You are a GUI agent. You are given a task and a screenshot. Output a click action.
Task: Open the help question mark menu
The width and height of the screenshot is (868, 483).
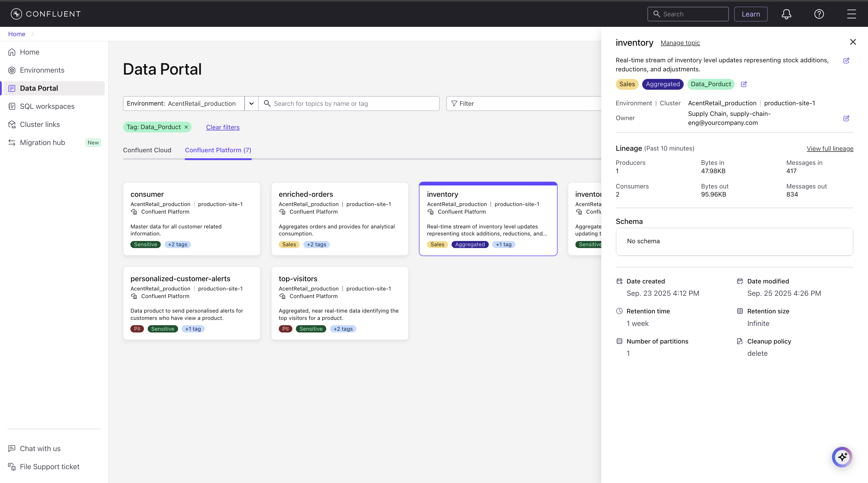pos(819,14)
